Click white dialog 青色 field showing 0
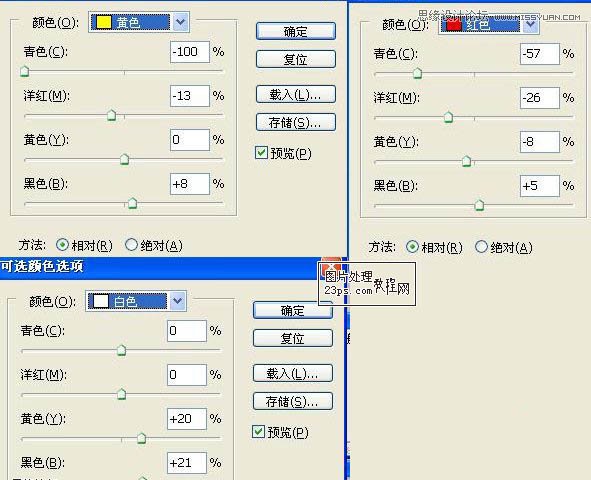 [187, 331]
